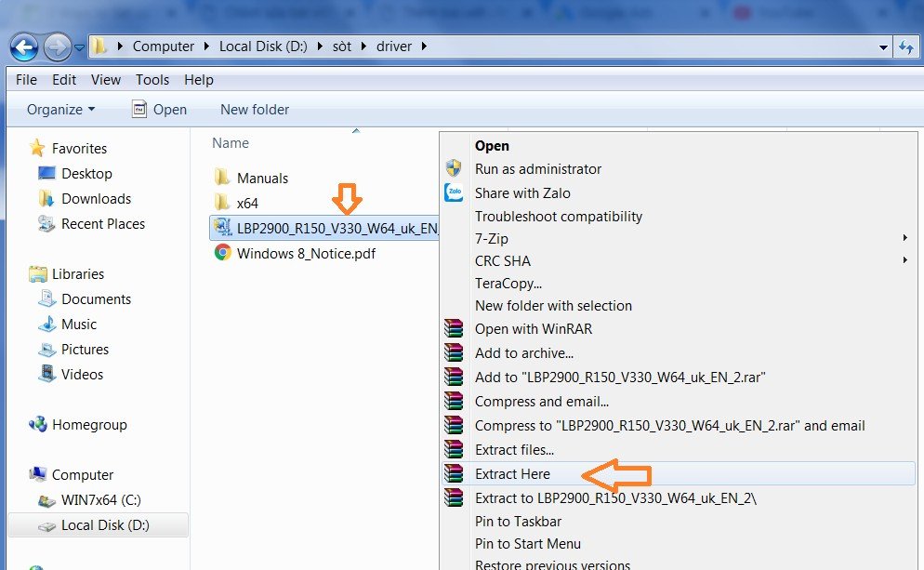The height and width of the screenshot is (570, 924).
Task: Open the Organize dropdown menu
Action: (60, 110)
